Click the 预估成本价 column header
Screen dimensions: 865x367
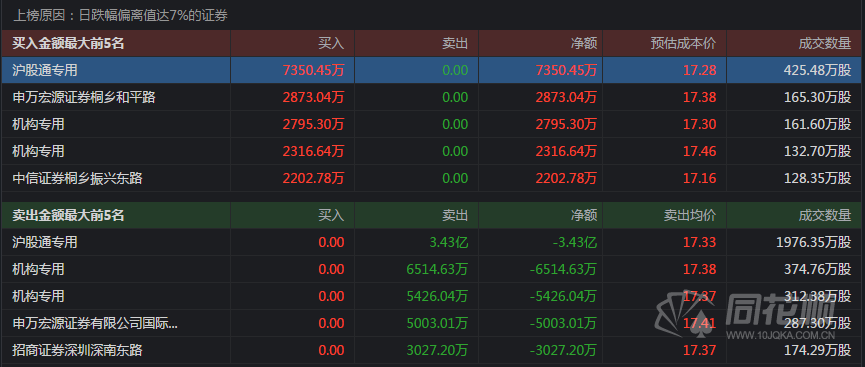pos(683,44)
